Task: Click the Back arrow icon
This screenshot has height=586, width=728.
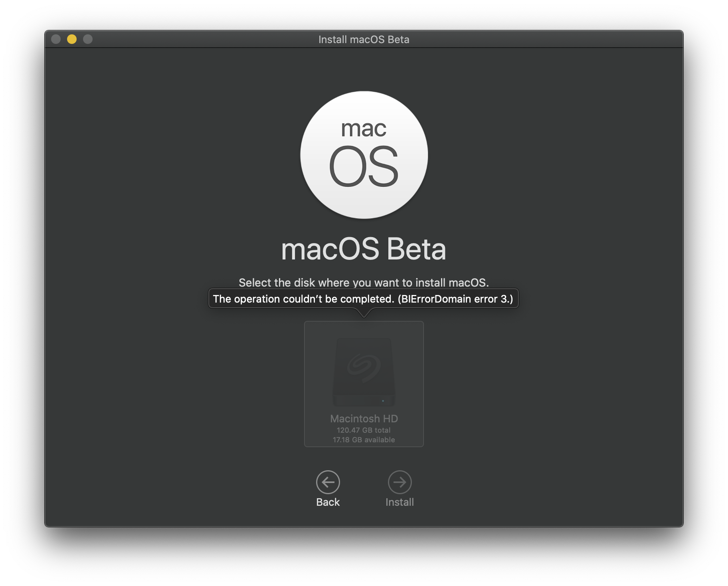Action: [328, 482]
